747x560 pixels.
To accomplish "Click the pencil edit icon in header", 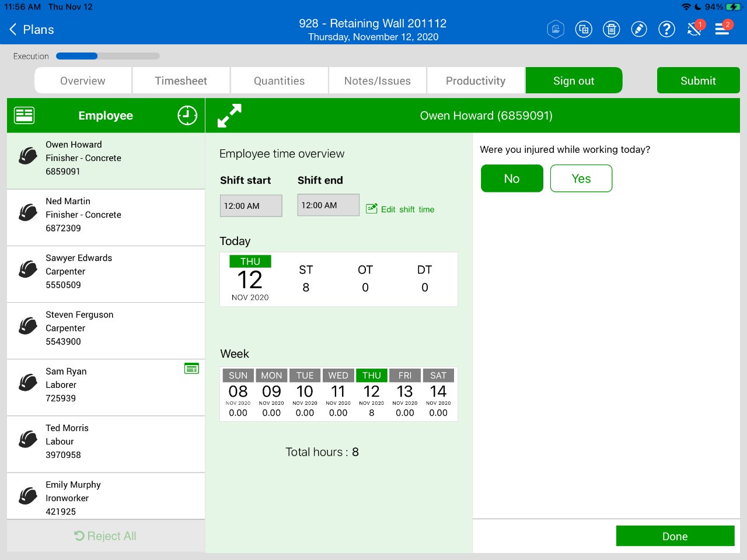I will tap(639, 29).
